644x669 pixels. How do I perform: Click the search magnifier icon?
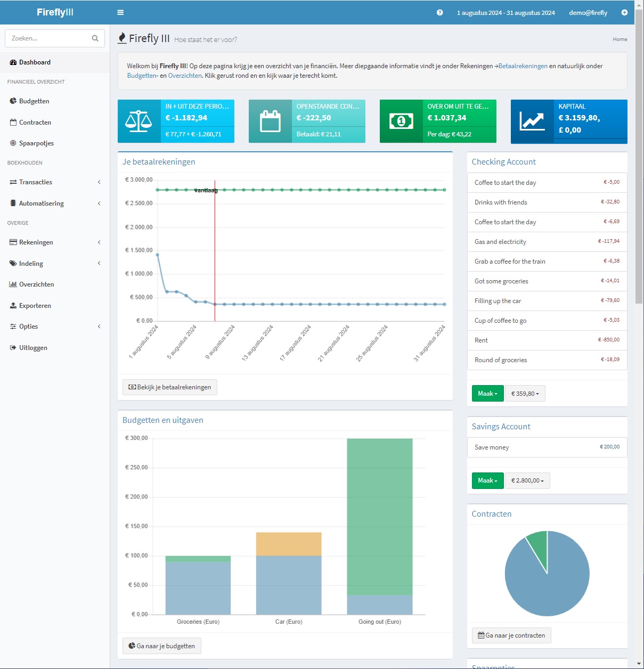(95, 38)
